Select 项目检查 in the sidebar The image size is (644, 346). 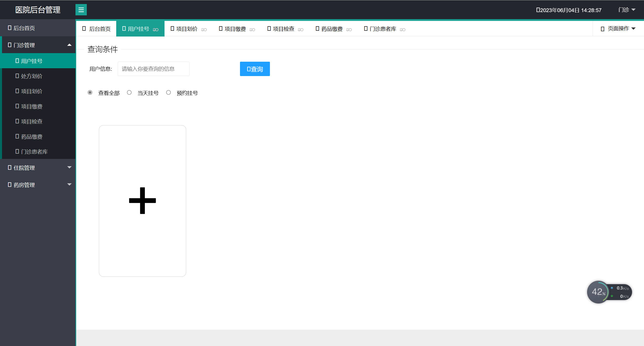coord(31,121)
